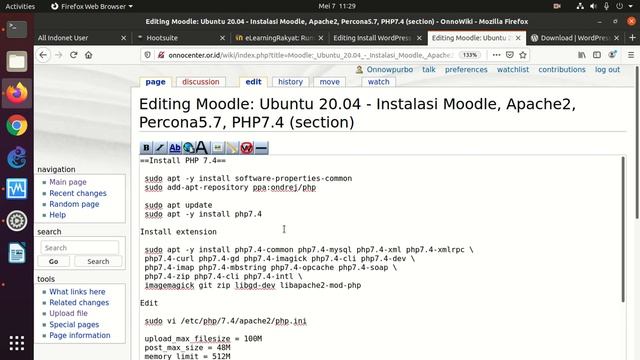Click the log out link
The height and width of the screenshot is (360, 640).
(607, 69)
